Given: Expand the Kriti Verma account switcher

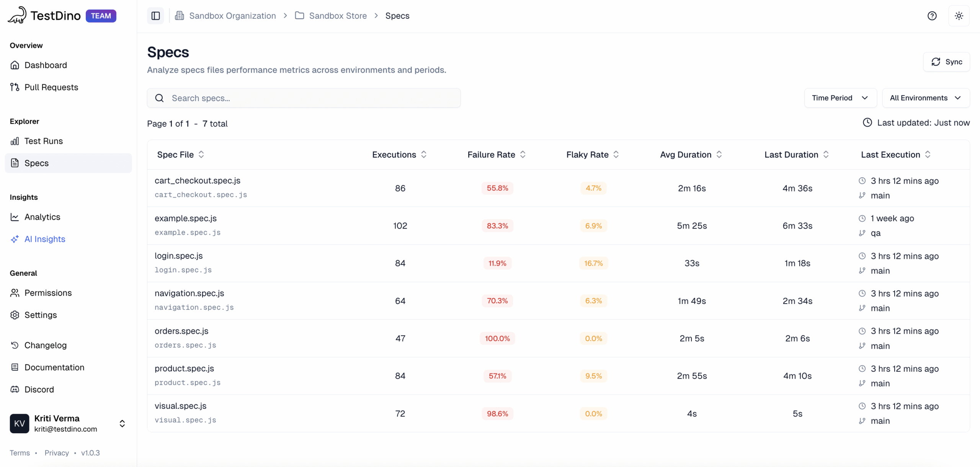Looking at the screenshot, I should click(122, 423).
